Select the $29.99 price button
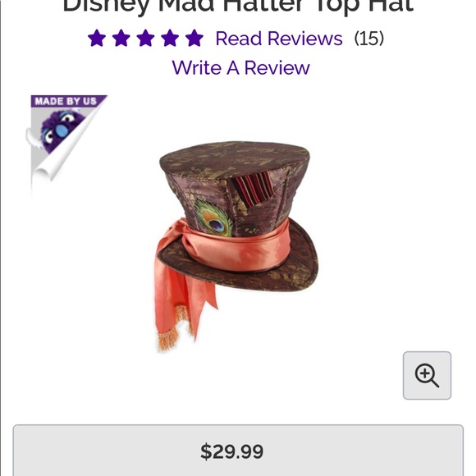This screenshot has height=476, width=476. click(238, 451)
